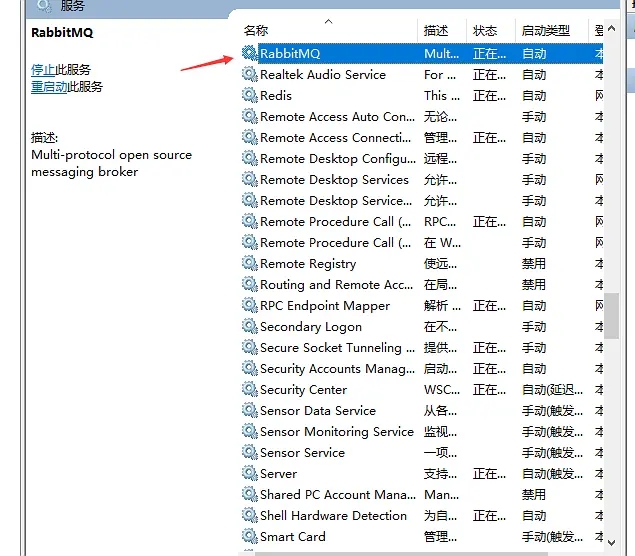
Task: Select gear icon of Shared PC Account Mana...
Action: pyautogui.click(x=249, y=495)
